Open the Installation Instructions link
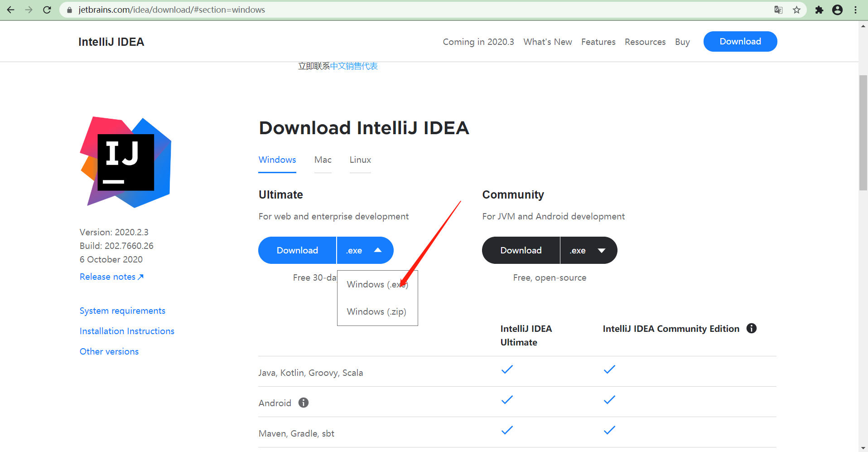The width and height of the screenshot is (868, 452). click(127, 331)
